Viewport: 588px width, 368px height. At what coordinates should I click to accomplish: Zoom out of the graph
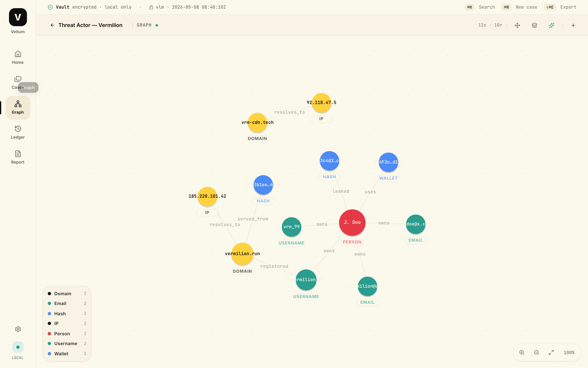tap(537, 352)
